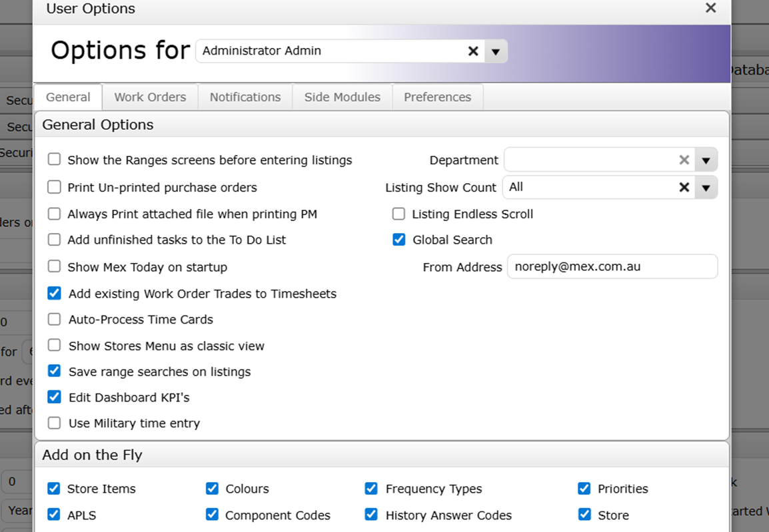769x532 pixels.
Task: Enable Show Mex Today on startup
Action: coord(55,267)
